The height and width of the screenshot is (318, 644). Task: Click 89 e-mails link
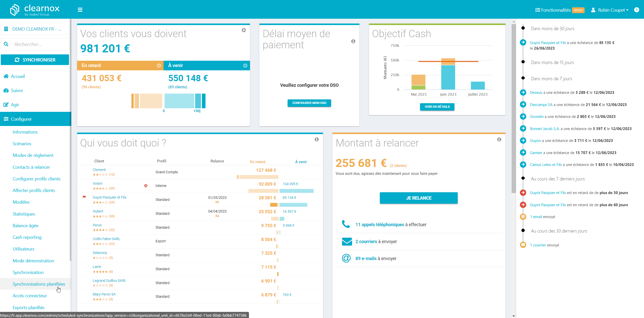click(x=366, y=258)
